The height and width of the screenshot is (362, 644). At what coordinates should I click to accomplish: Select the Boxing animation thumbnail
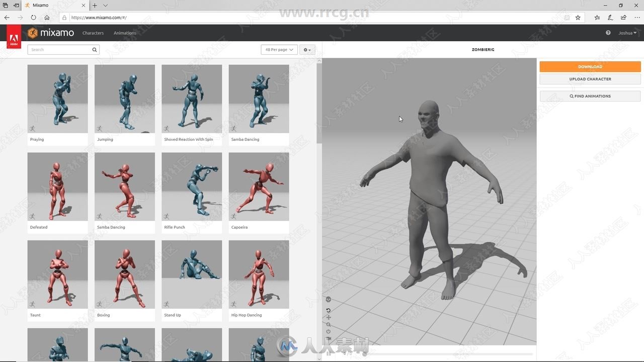pyautogui.click(x=125, y=275)
